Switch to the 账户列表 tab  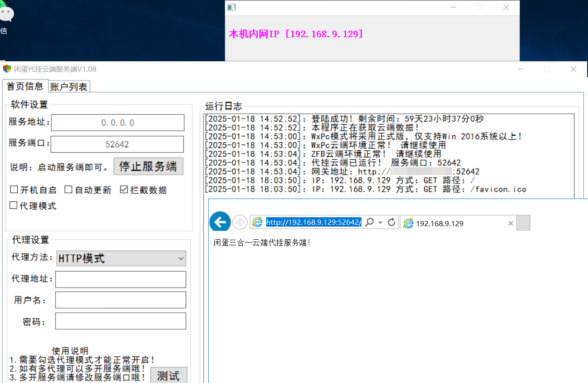pos(69,87)
